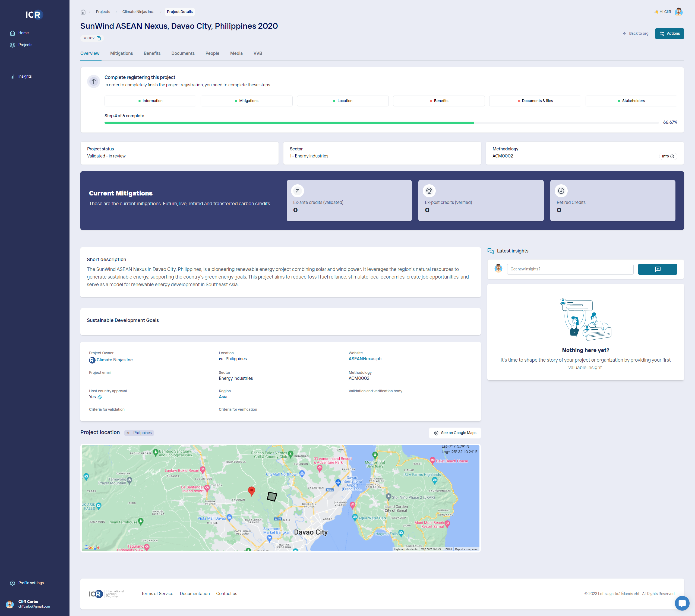Copy project ID 78082 with copy icon
Screen dimensions: 695x616
[x=99, y=38]
